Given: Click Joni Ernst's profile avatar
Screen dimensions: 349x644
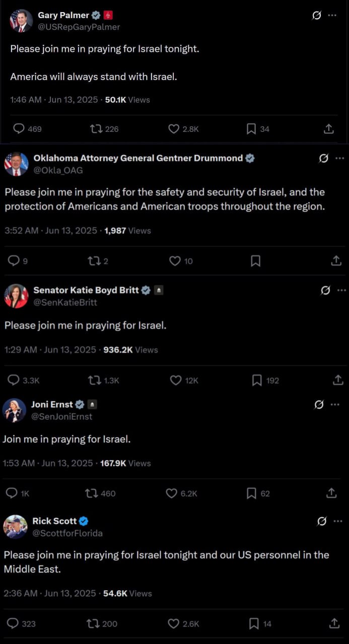Looking at the screenshot, I should pyautogui.click(x=15, y=410).
